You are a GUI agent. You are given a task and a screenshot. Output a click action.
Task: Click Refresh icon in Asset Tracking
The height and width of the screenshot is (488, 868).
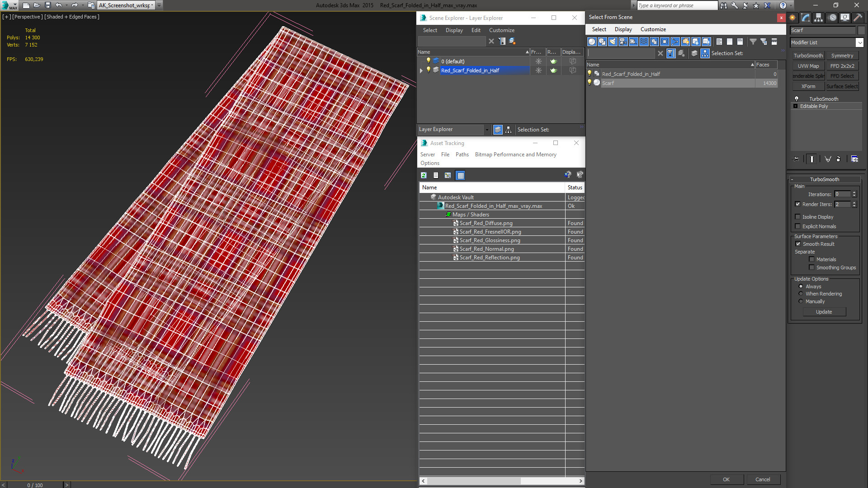424,175
